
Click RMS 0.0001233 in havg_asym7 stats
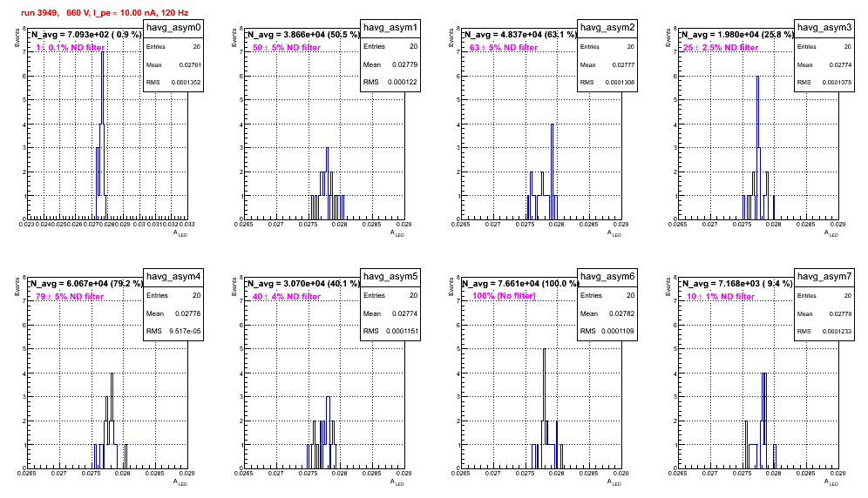coord(824,332)
